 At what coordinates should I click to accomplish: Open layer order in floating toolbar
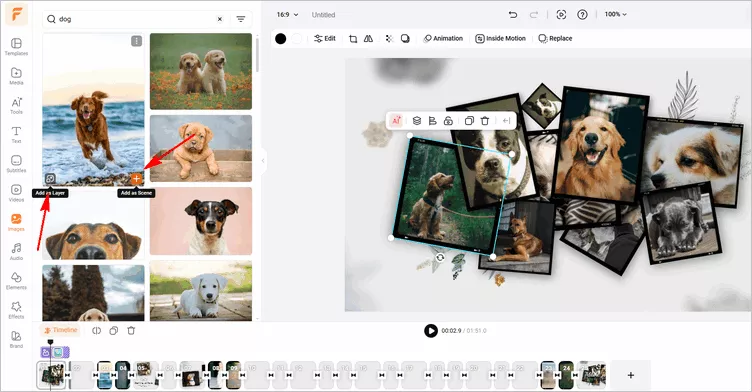point(417,121)
